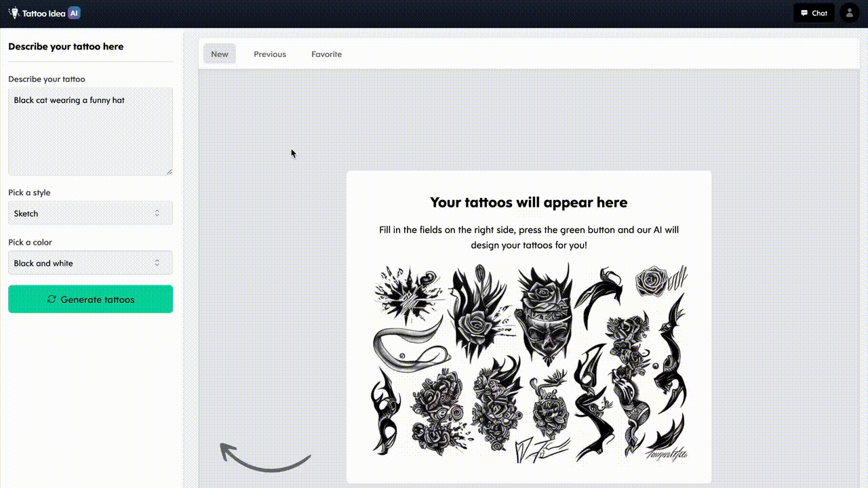Open the user profile avatar menu
This screenshot has height=488, width=868.
pos(849,13)
